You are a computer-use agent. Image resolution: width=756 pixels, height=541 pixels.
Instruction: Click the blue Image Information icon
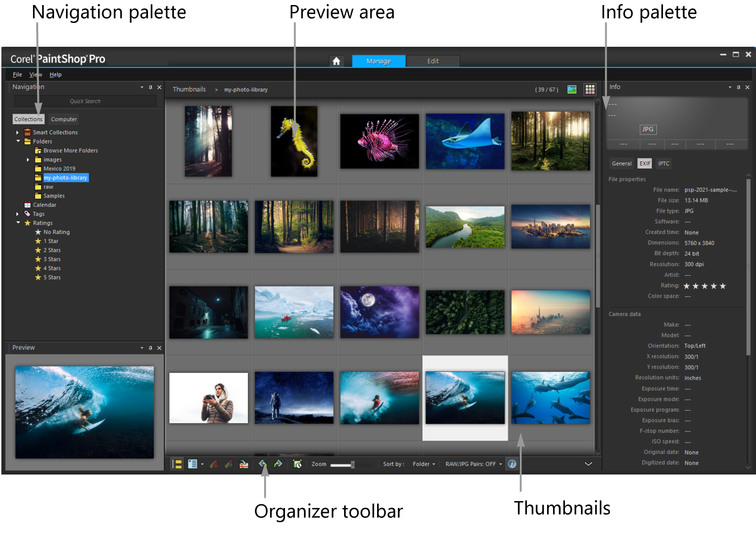(512, 464)
